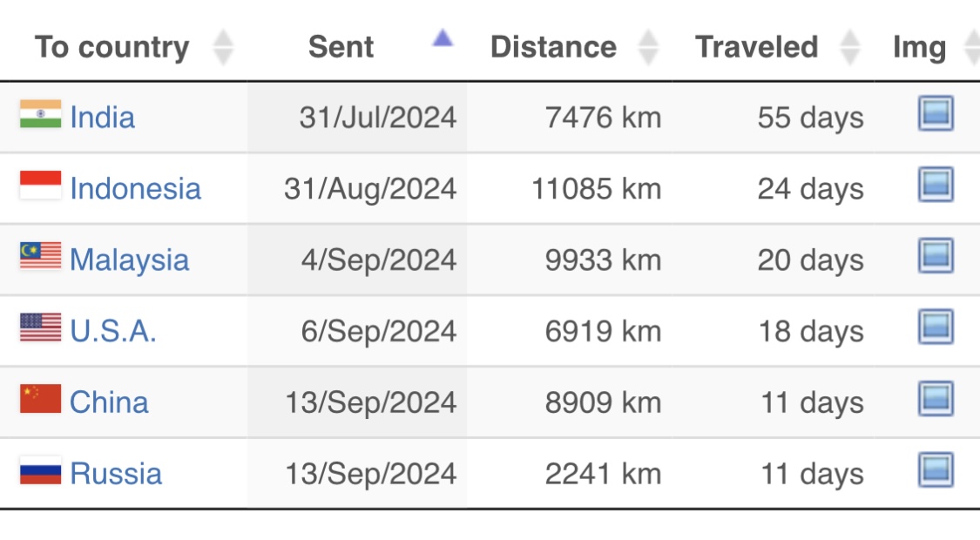Click the Sent column header label
The width and height of the screenshot is (980, 540).
coord(341,47)
